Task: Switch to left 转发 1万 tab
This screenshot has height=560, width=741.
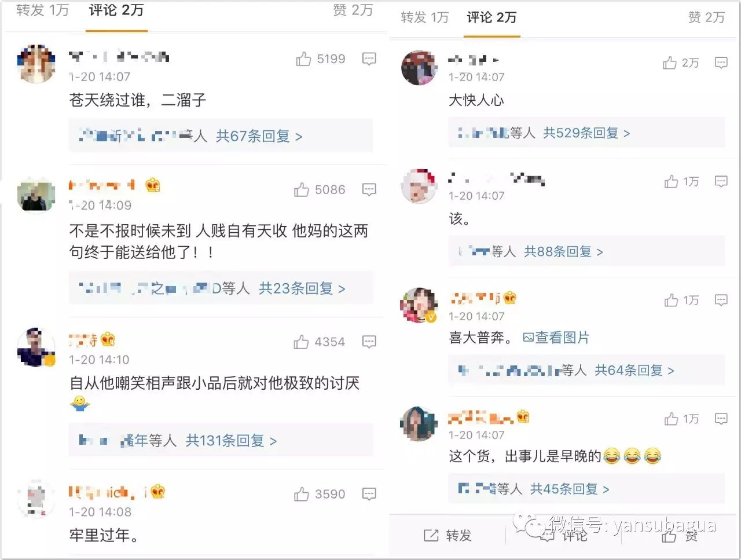Action: pos(42,10)
